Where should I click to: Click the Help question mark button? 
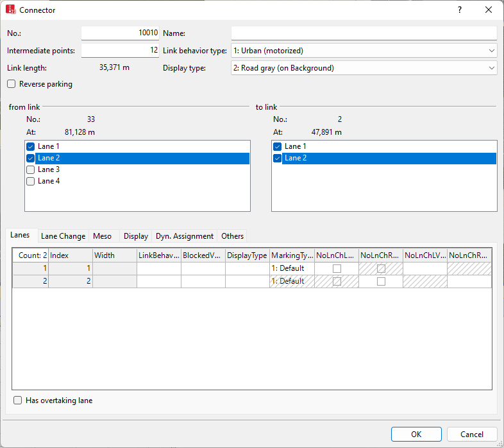click(459, 10)
